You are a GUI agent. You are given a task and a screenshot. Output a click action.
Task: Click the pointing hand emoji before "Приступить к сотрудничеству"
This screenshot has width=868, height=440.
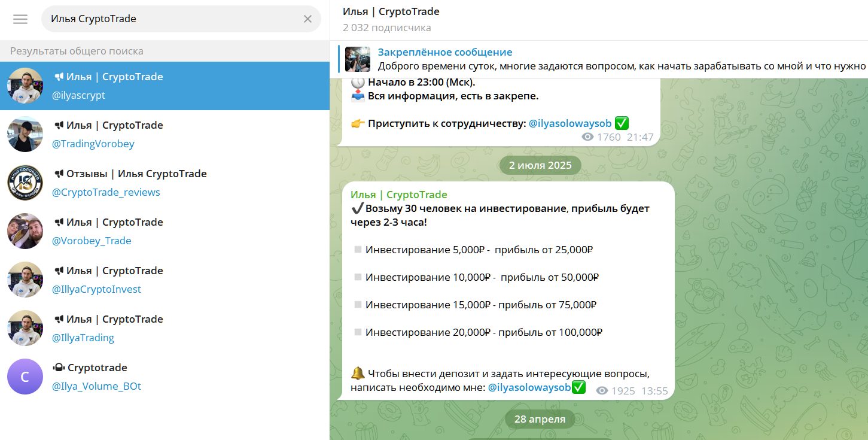(x=358, y=123)
